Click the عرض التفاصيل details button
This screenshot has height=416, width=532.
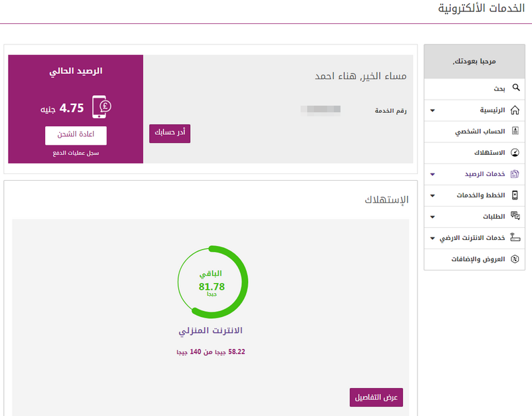coord(376,397)
